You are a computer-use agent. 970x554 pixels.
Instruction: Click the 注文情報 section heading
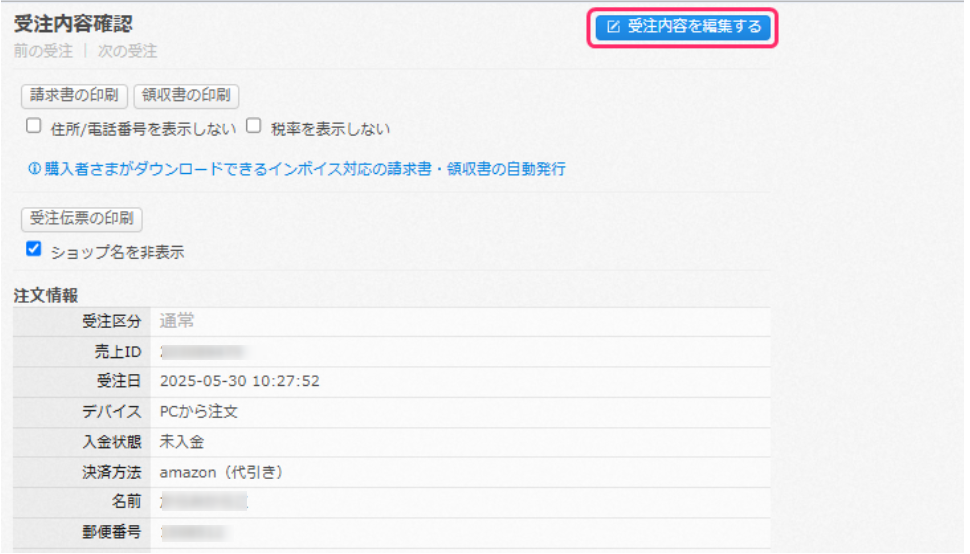pos(46,296)
